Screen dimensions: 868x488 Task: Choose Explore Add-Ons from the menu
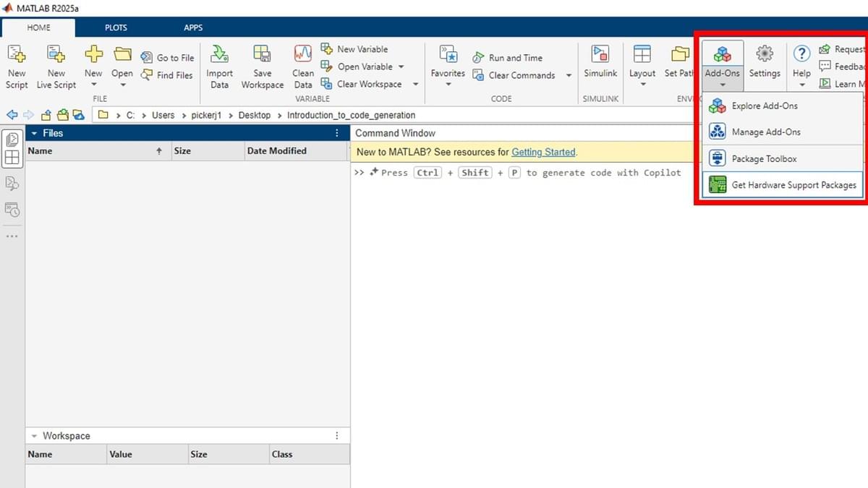click(x=765, y=106)
